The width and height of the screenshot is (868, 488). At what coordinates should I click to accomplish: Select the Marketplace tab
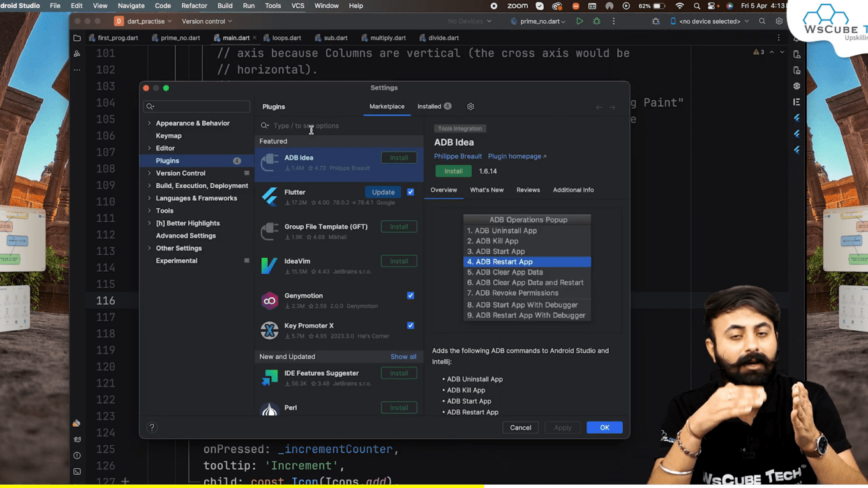(387, 107)
